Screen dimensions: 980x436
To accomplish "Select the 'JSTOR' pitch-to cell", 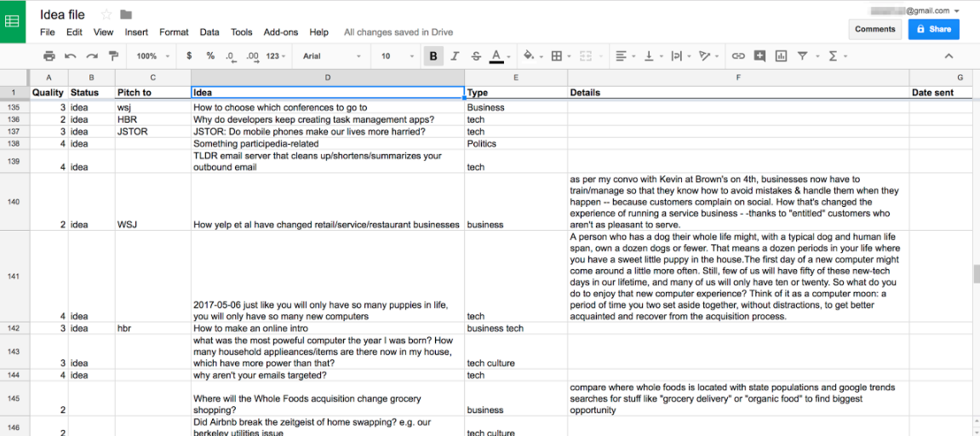I will pyautogui.click(x=153, y=131).
